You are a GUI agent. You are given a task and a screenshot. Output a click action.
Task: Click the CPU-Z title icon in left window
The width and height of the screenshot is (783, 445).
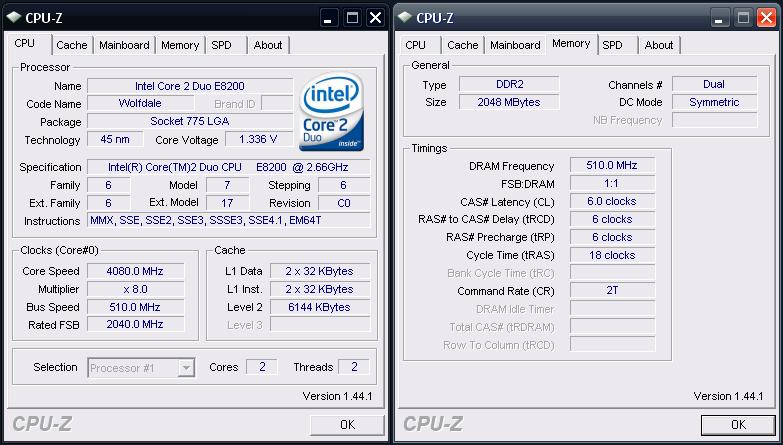coord(14,17)
